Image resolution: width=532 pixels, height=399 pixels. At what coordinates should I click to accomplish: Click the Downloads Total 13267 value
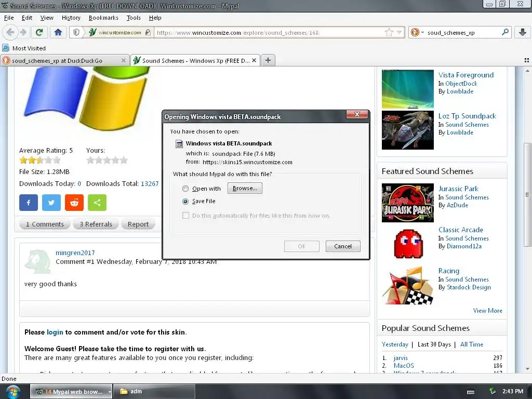150,183
